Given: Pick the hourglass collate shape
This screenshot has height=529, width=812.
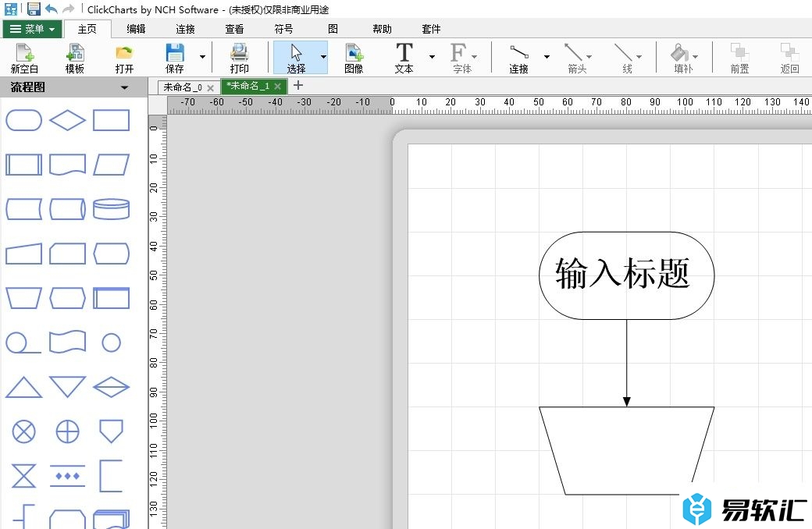Looking at the screenshot, I should pyautogui.click(x=24, y=476).
